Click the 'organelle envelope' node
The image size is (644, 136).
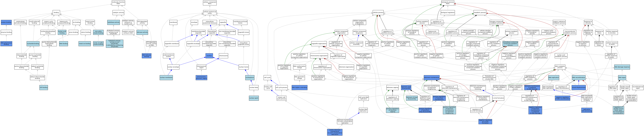pos(193,43)
